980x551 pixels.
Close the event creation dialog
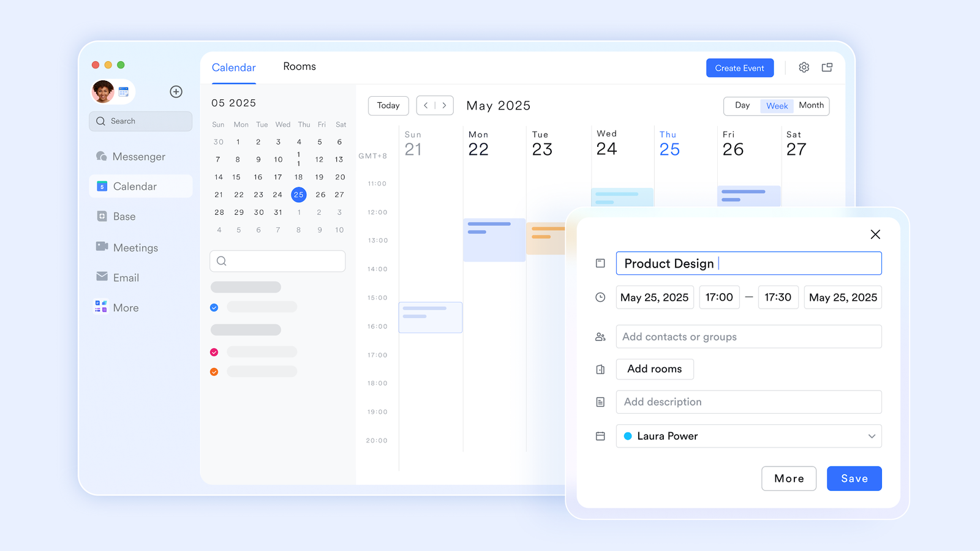pyautogui.click(x=875, y=234)
